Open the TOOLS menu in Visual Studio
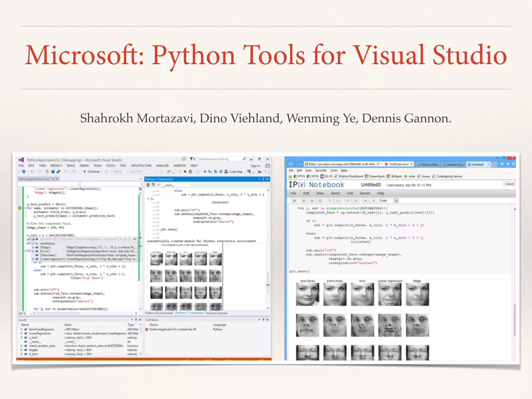This screenshot has width=532, height=399. tap(110, 165)
